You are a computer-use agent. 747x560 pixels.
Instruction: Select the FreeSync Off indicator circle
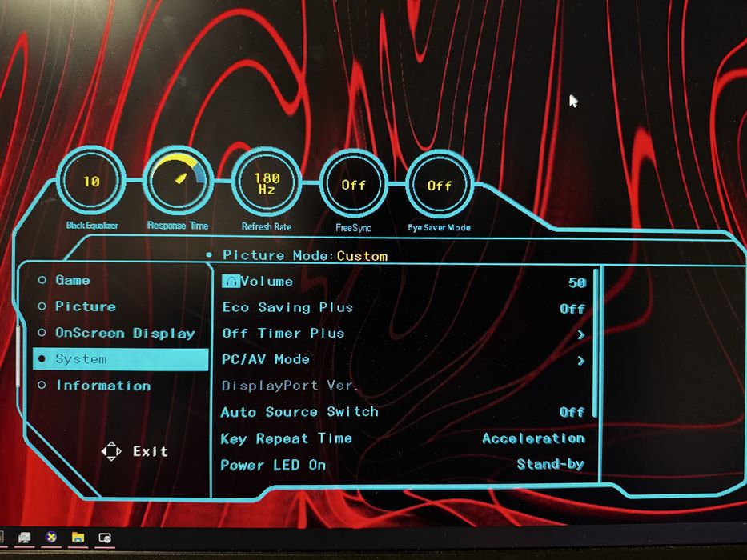click(x=353, y=185)
